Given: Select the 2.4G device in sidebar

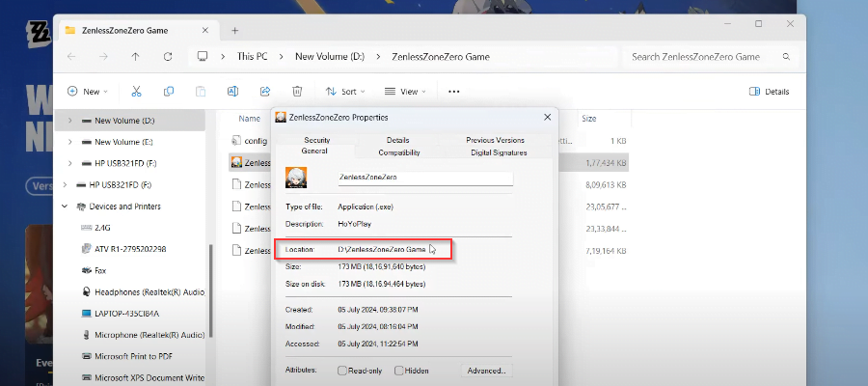Looking at the screenshot, I should pos(96,228).
